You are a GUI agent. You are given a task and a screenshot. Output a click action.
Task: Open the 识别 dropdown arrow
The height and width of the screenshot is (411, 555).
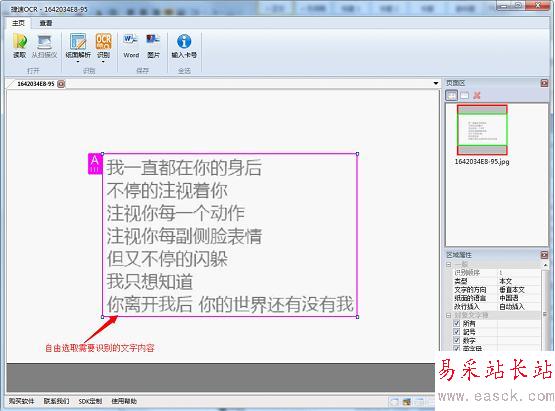click(x=103, y=62)
